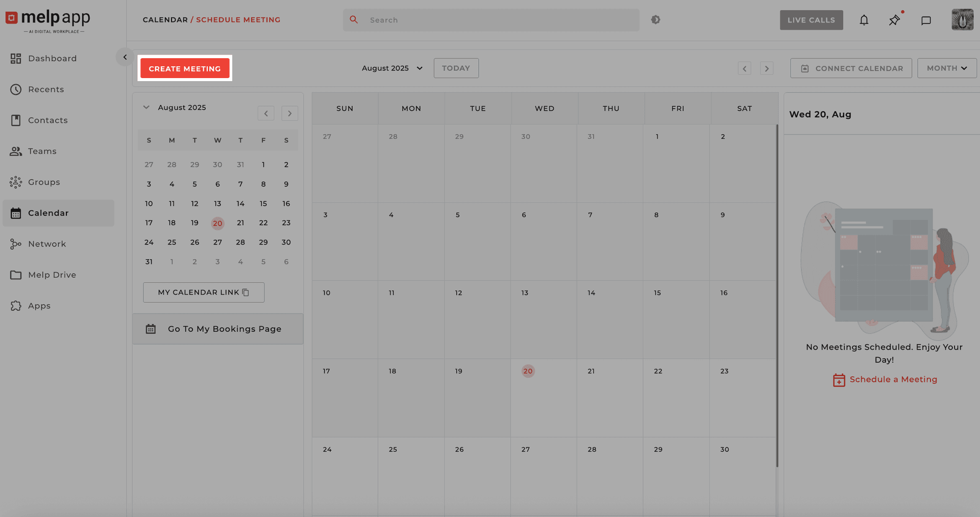Image resolution: width=980 pixels, height=517 pixels.
Task: Select the Recents icon in sidebar
Action: (x=16, y=89)
